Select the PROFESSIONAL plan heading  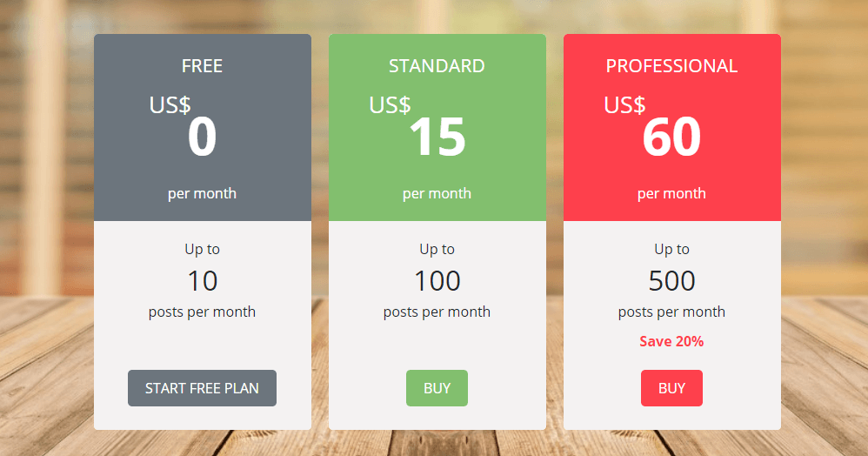click(x=671, y=66)
